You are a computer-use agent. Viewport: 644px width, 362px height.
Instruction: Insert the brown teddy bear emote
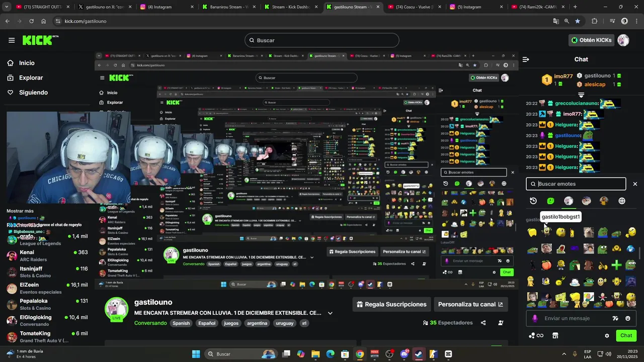[x=588, y=265]
